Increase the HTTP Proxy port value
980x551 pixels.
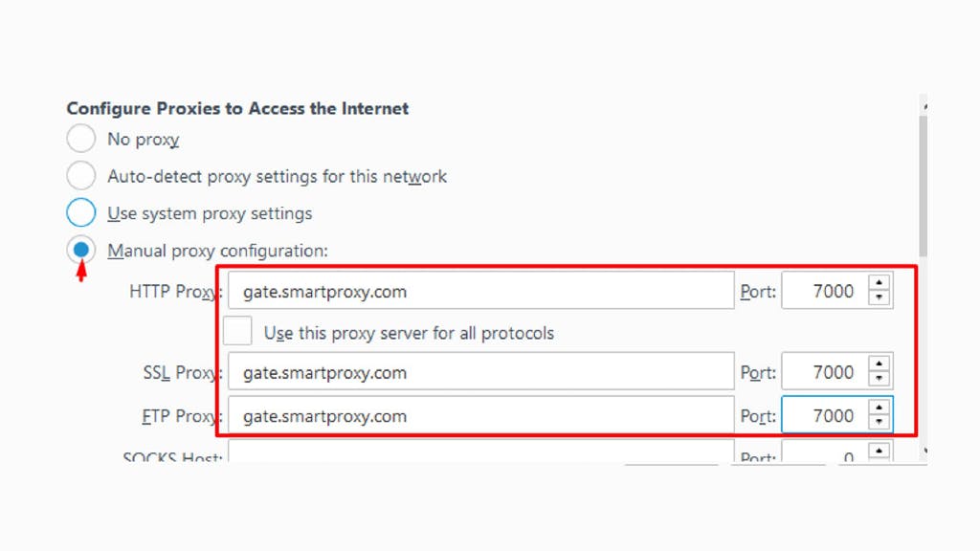coord(879,282)
